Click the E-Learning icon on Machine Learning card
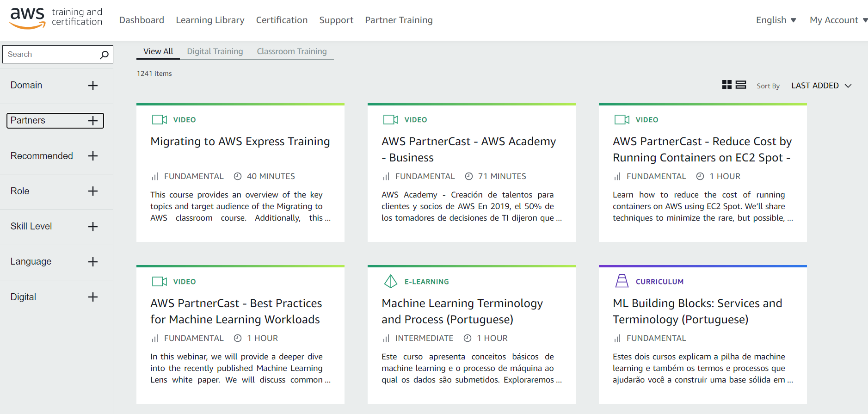 390,281
